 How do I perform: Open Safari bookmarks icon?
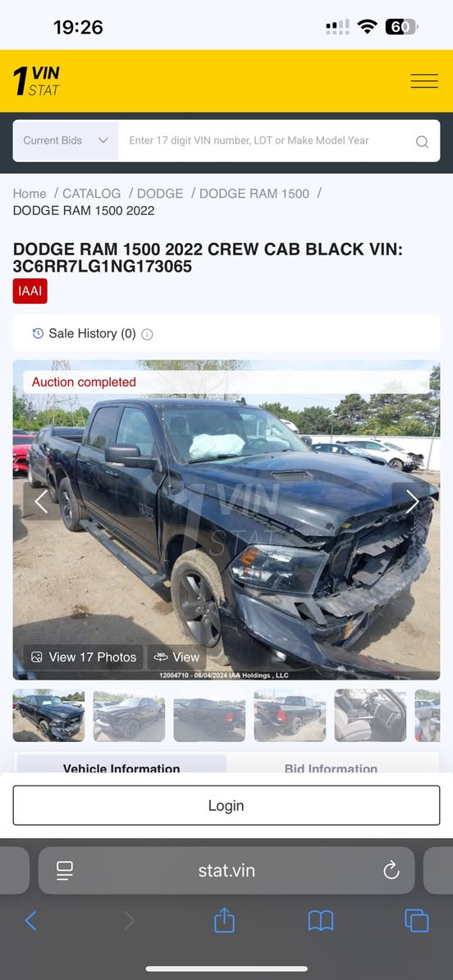(321, 921)
